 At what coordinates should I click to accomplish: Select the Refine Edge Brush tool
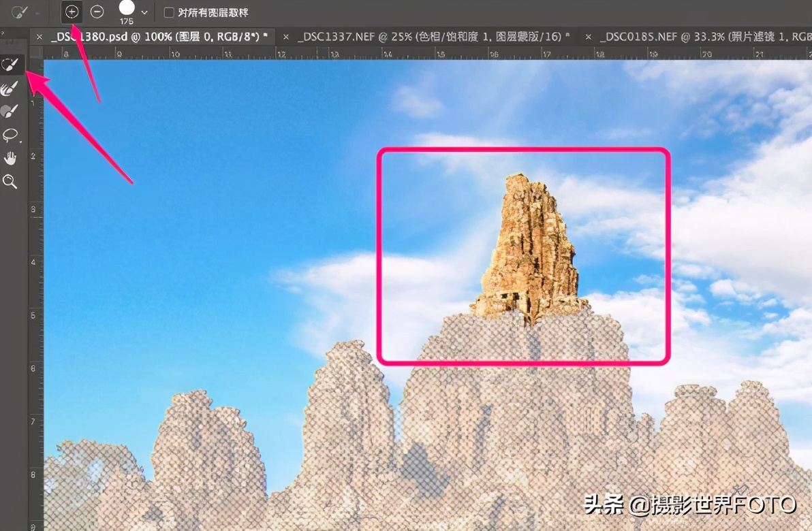[x=10, y=88]
